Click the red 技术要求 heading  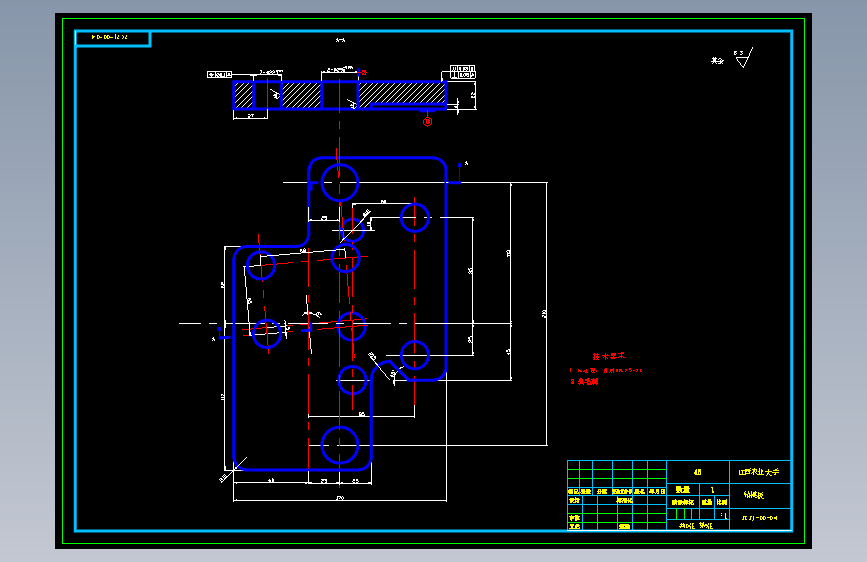608,356
